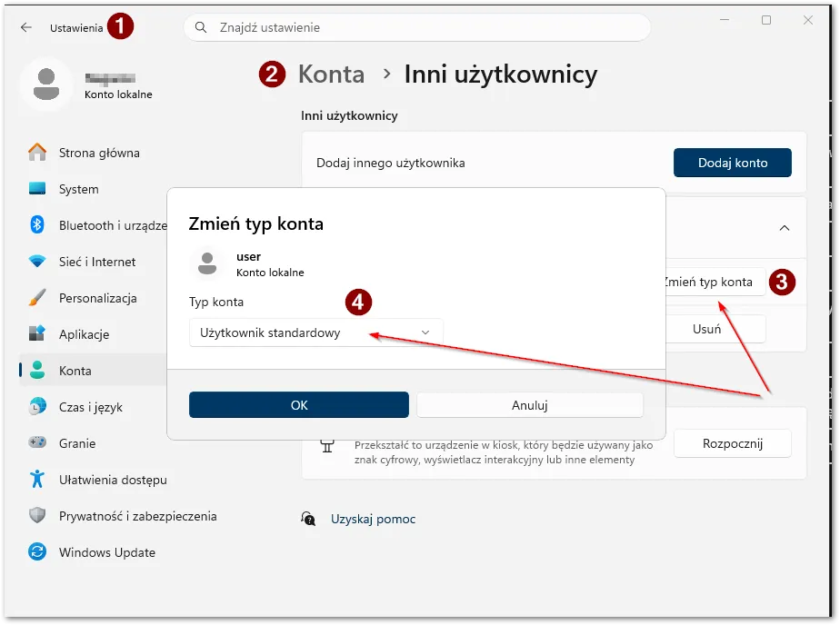Click the Windows Update sync icon

(37, 551)
